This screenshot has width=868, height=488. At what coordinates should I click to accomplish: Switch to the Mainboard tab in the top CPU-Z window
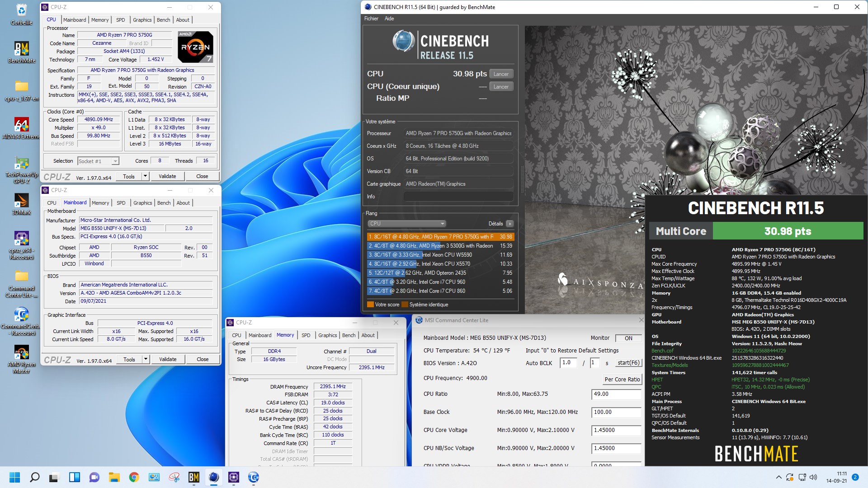[75, 20]
